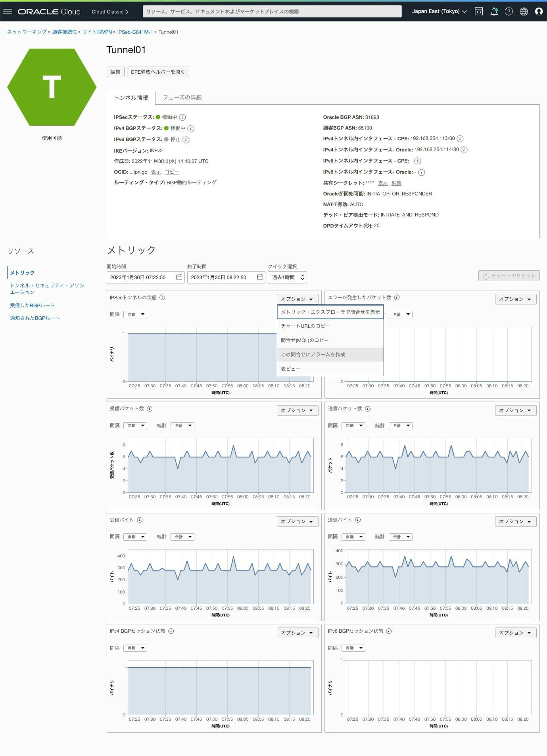Viewport: 547px width, 756px height.
Task: Open トンネル・セキュリティ・アソシエーション resource
Action: click(47, 289)
